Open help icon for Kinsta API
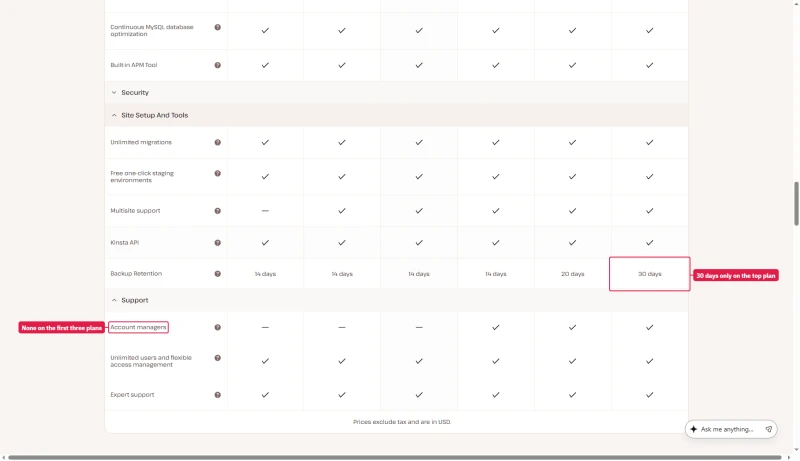The height and width of the screenshot is (461, 800). 217,243
